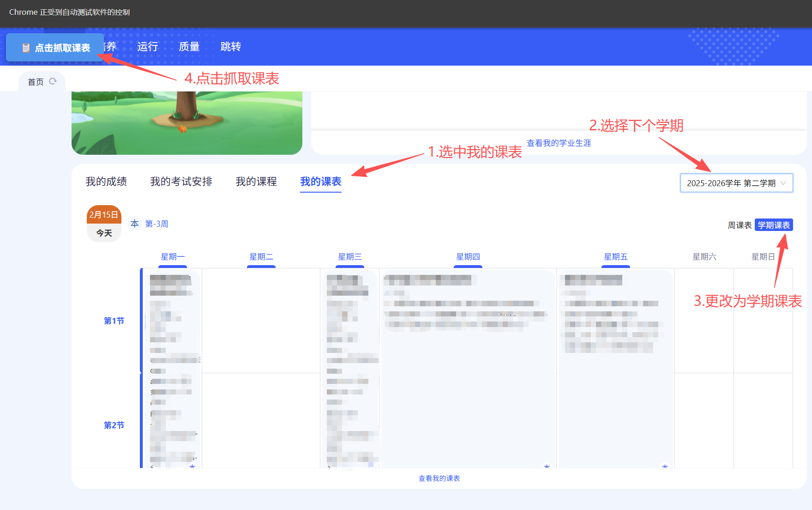Select the 学期课表 view toggle
The image size is (812, 510).
[774, 225]
